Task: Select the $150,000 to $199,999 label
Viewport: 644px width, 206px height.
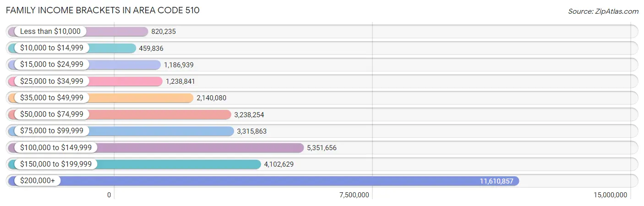Action: pos(56,164)
